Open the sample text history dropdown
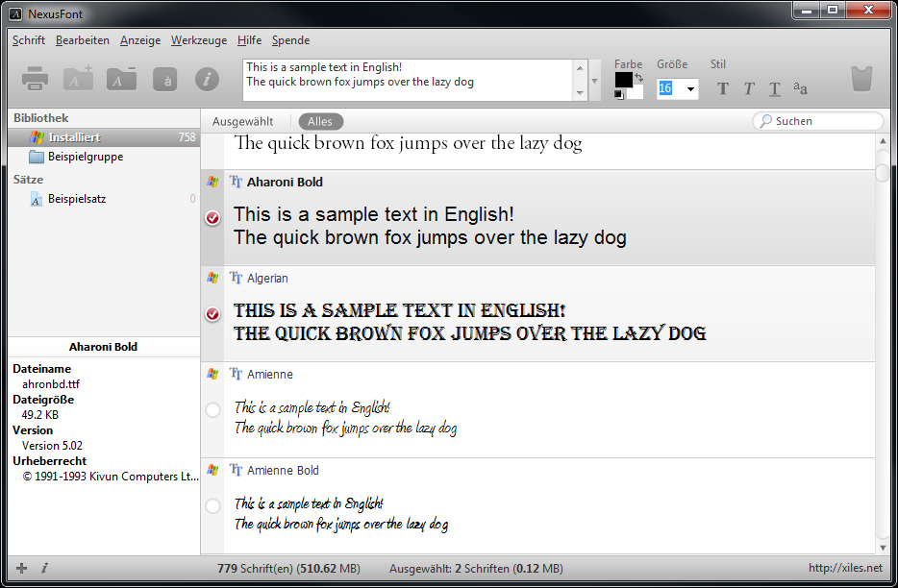This screenshot has height=588, width=898. click(594, 81)
